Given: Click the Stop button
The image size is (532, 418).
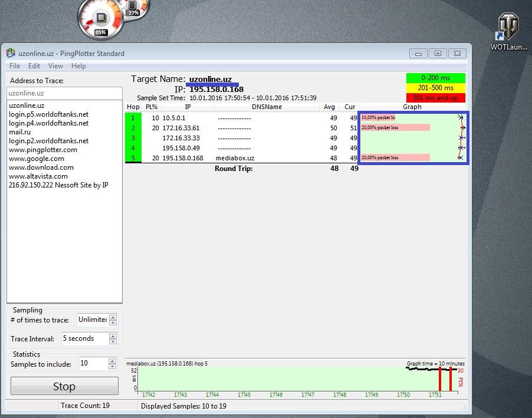Looking at the screenshot, I should point(64,386).
